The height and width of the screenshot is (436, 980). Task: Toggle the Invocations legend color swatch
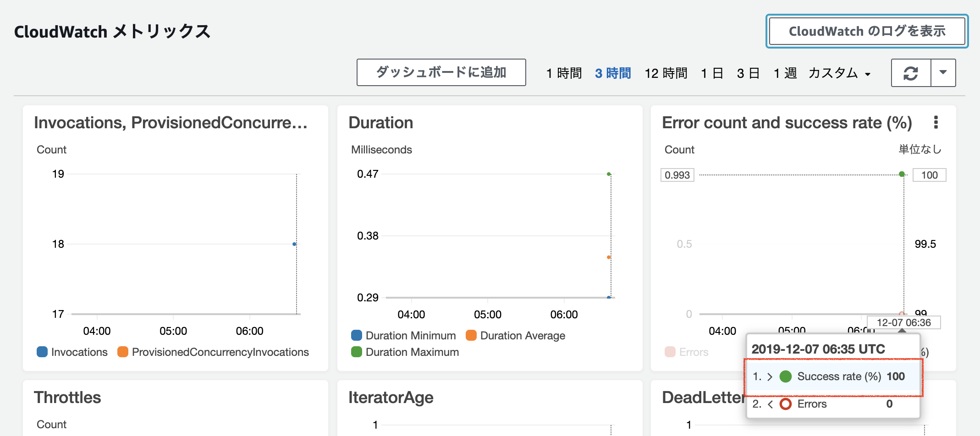[42, 352]
